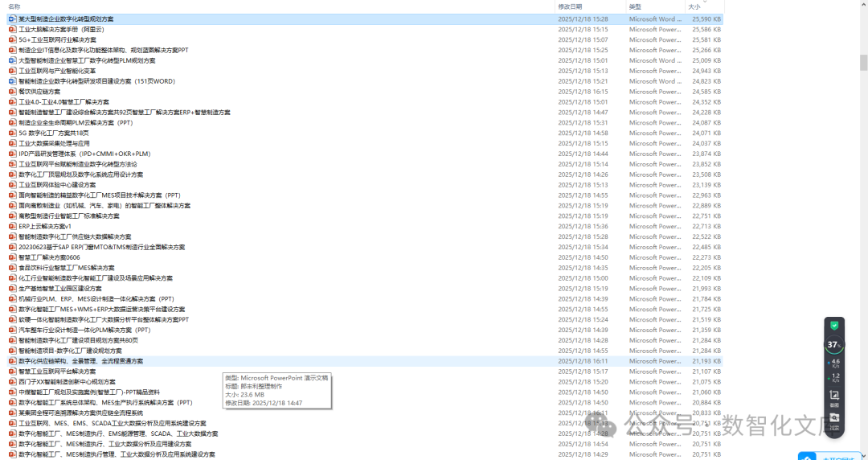Select file 智能制造项目-数字化工厂建设规划方案
Image resolution: width=868 pixels, height=460 pixels.
[70, 351]
